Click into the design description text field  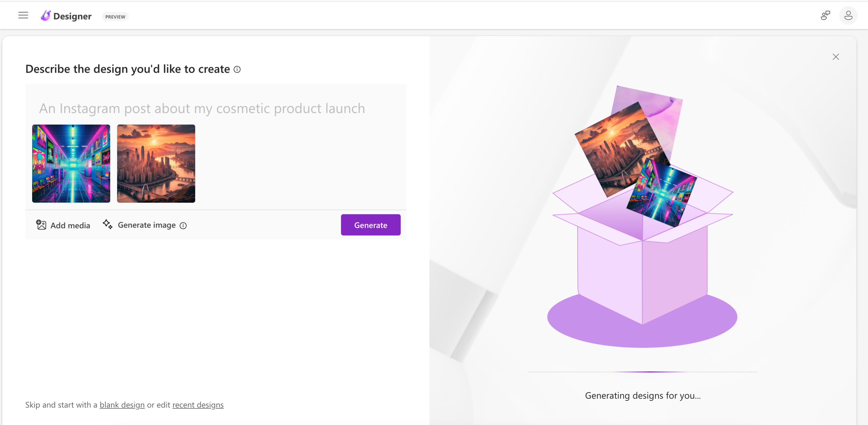pos(202,109)
